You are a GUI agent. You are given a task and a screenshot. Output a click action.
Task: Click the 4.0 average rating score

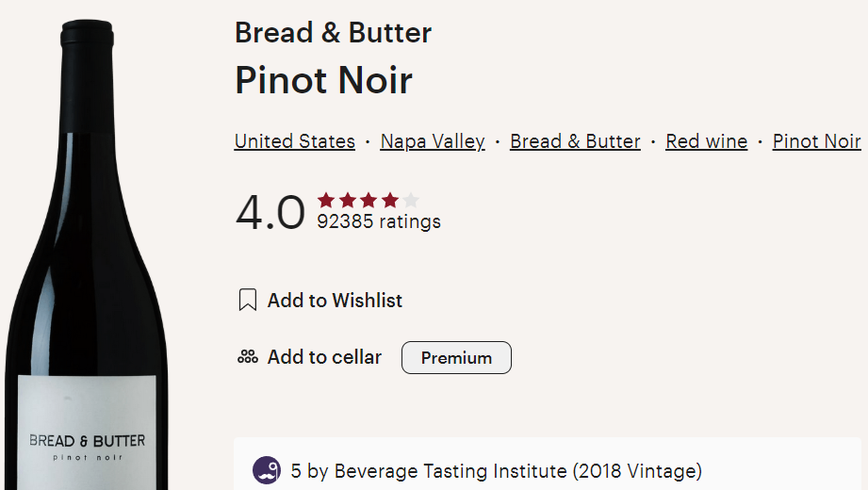[270, 212]
